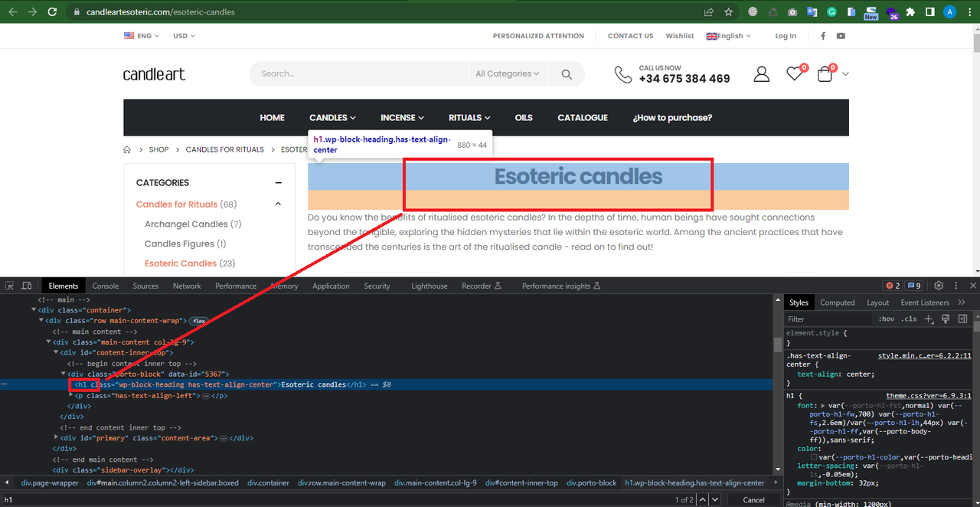Select the div.porto-block breadcrumb
This screenshot has width=980, height=507.
click(x=591, y=482)
